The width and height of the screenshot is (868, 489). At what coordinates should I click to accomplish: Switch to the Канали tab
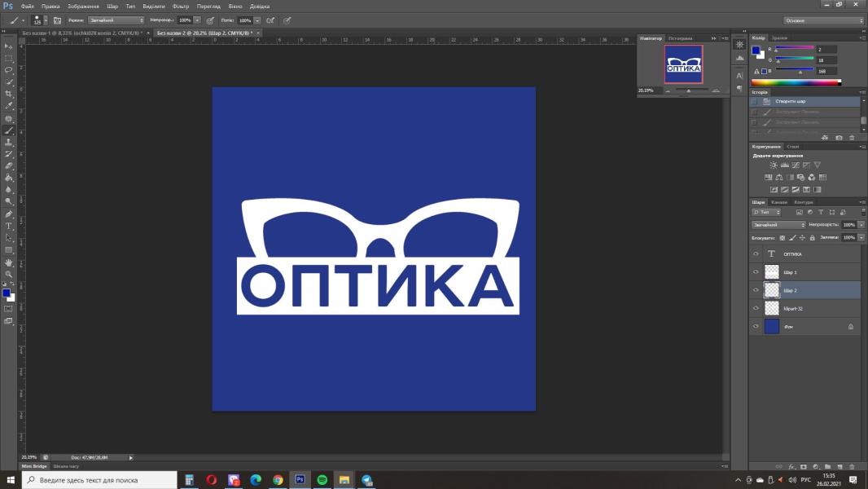tap(779, 202)
